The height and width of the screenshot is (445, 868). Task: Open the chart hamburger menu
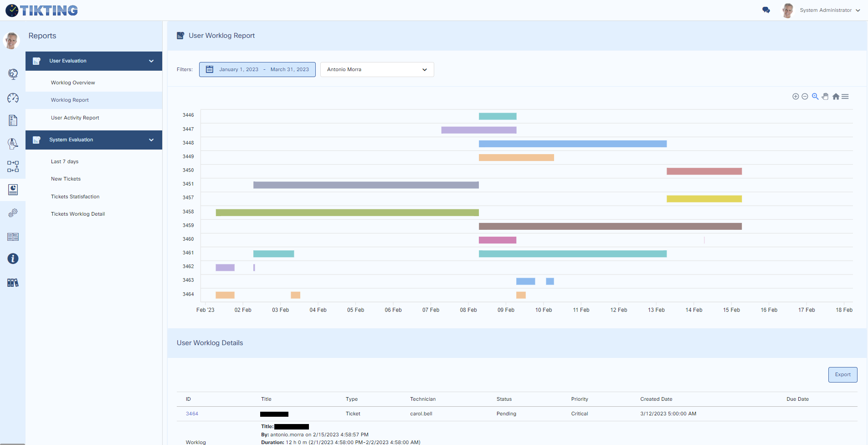click(845, 97)
